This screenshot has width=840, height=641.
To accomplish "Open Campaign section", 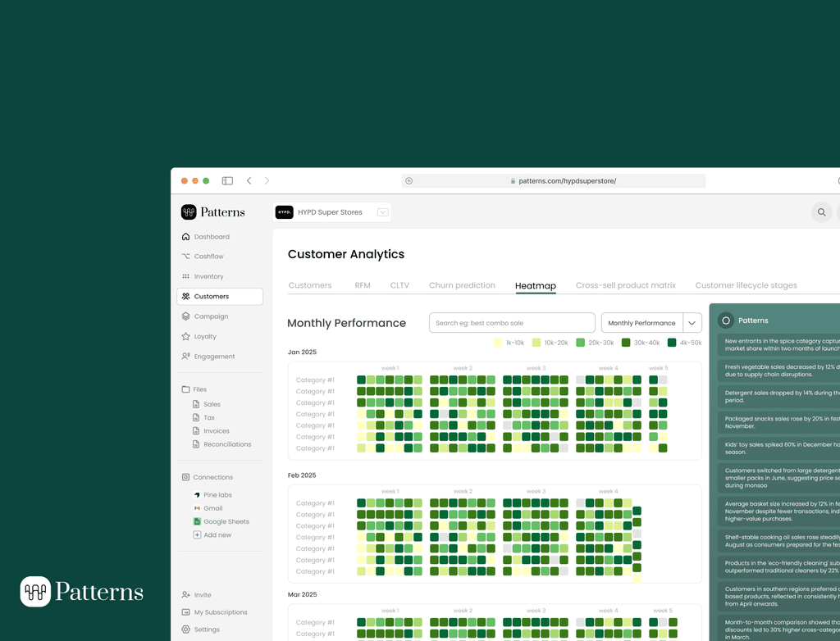I will [x=205, y=316].
